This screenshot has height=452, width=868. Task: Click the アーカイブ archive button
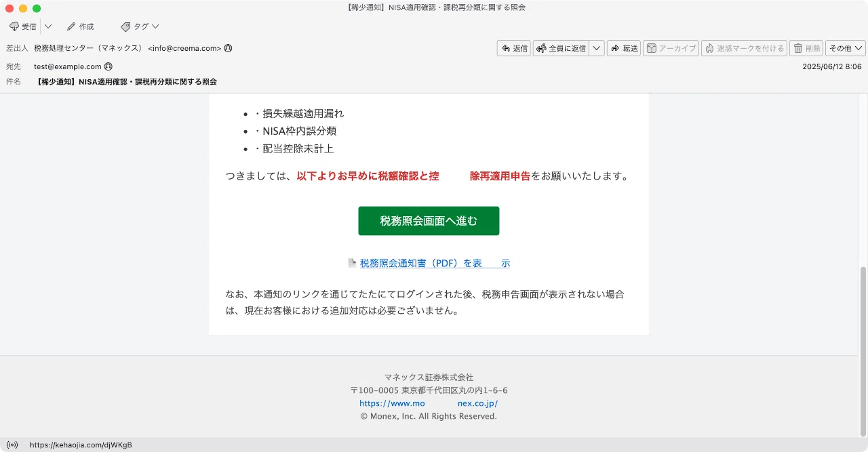pyautogui.click(x=671, y=48)
